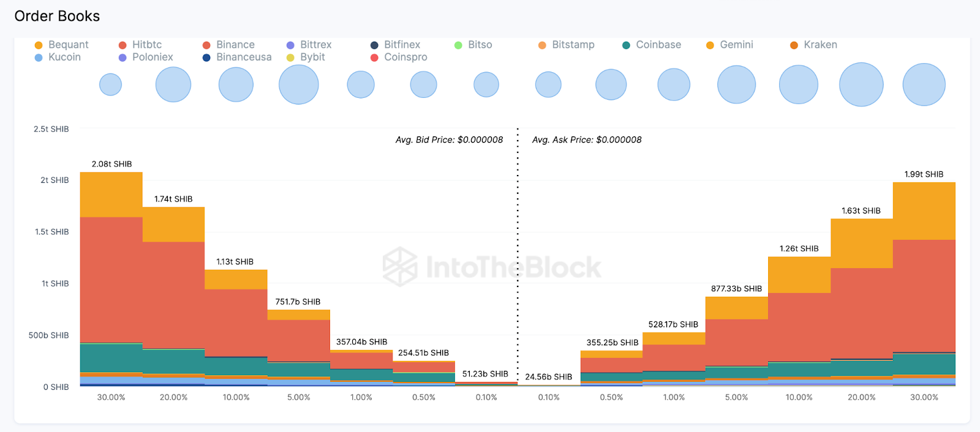Click the Gemini legend marker
Viewport: 980px width, 432px height.
[710, 45]
